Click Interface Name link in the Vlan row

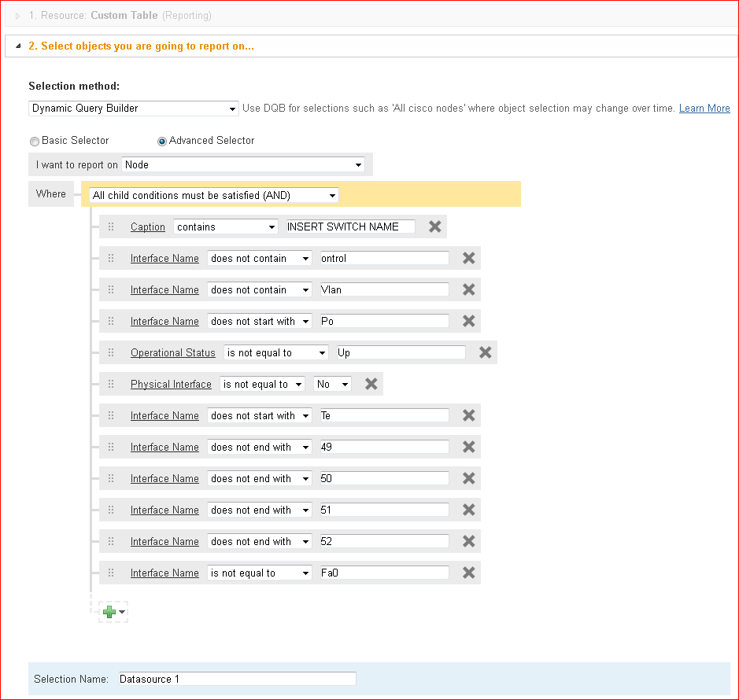coord(164,289)
